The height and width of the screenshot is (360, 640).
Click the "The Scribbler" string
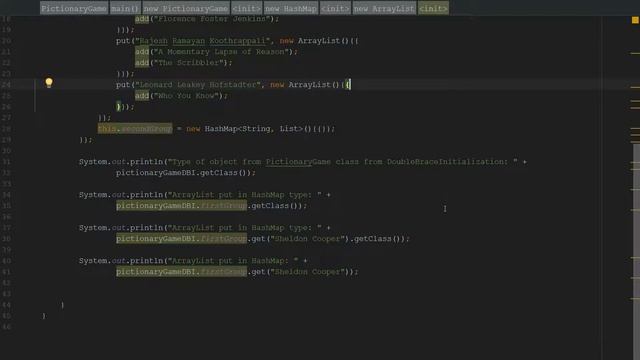(189, 63)
